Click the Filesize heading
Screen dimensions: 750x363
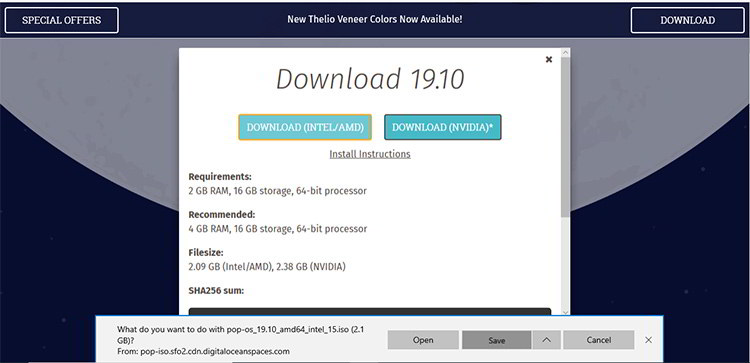coord(206,252)
